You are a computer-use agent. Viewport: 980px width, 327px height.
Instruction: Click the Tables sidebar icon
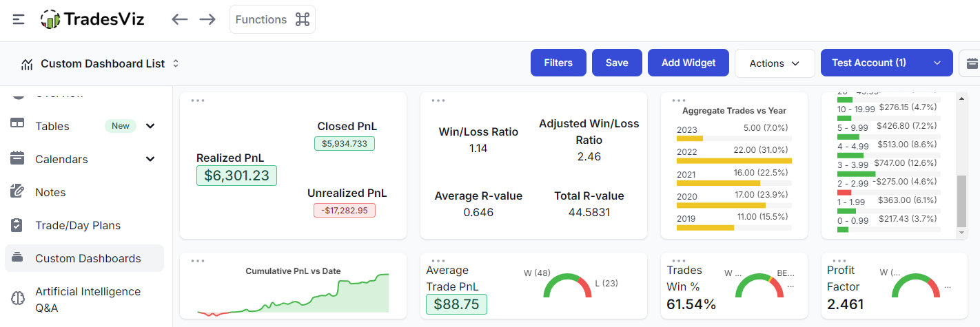[17, 124]
